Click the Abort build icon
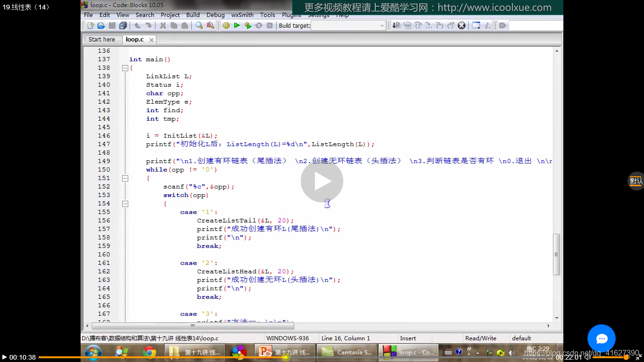644x362 pixels. click(270, 25)
